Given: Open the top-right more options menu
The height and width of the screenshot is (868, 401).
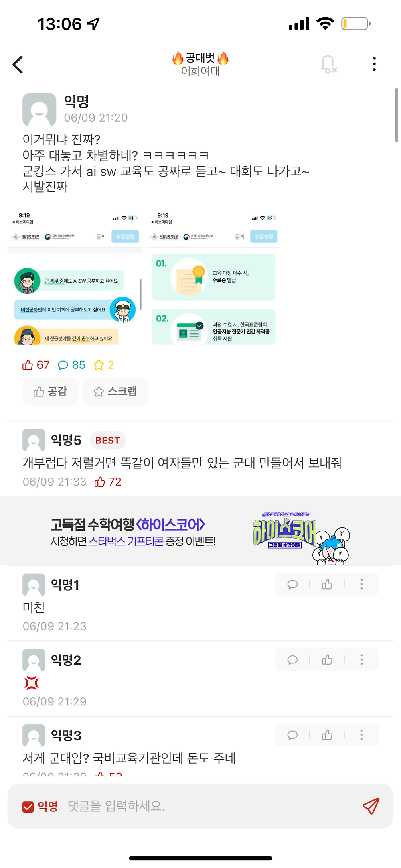Looking at the screenshot, I should 374,64.
